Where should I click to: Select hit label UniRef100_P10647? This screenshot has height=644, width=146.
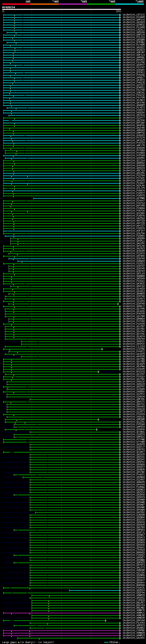(x=134, y=183)
